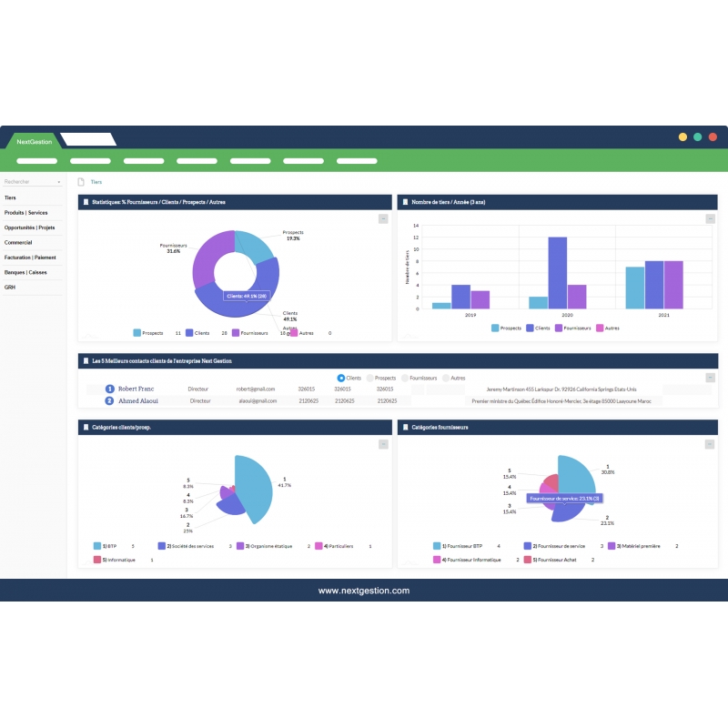This screenshot has width=728, height=728.
Task: Follow the www.nextgestion.com footer link
Action: [x=364, y=590]
